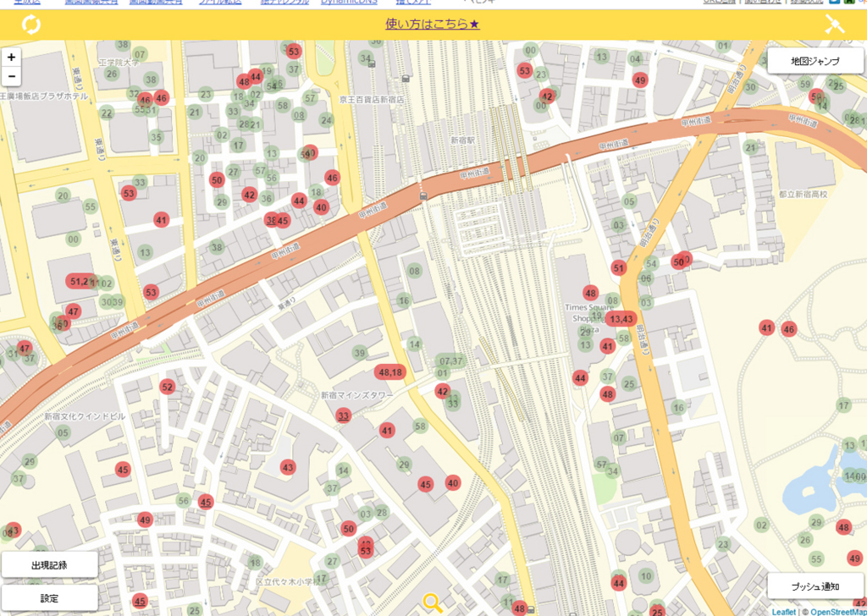Click green 05 marker below 新宿文化クイントビル
The width and height of the screenshot is (867, 616).
coord(63,432)
